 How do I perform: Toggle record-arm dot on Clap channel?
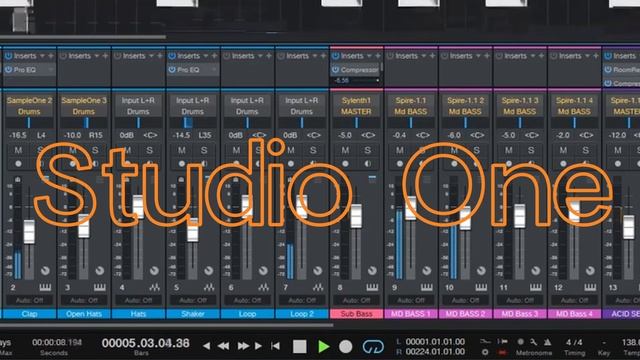coord(18,164)
